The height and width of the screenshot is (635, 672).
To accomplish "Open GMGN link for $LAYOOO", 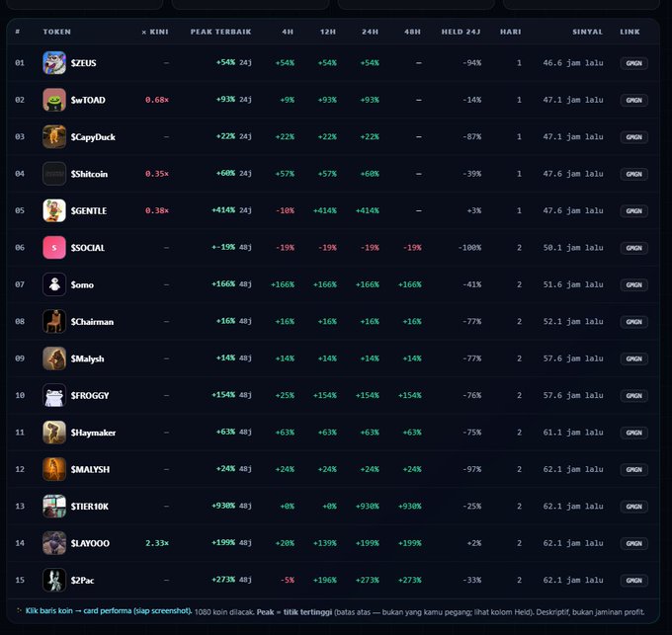I will pyautogui.click(x=633, y=543).
